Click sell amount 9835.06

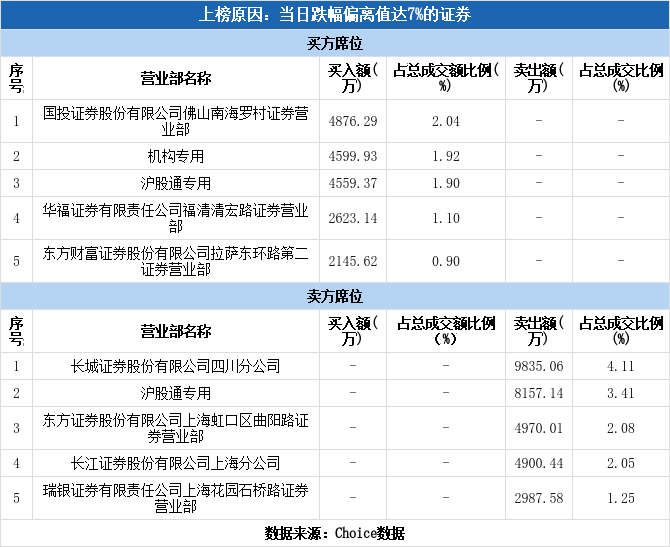click(539, 366)
